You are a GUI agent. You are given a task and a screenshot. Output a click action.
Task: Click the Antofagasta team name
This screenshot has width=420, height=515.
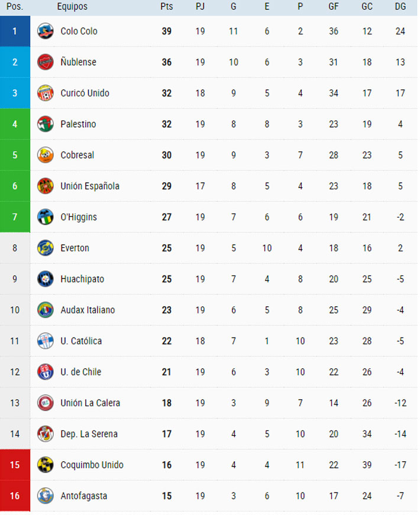point(83,496)
